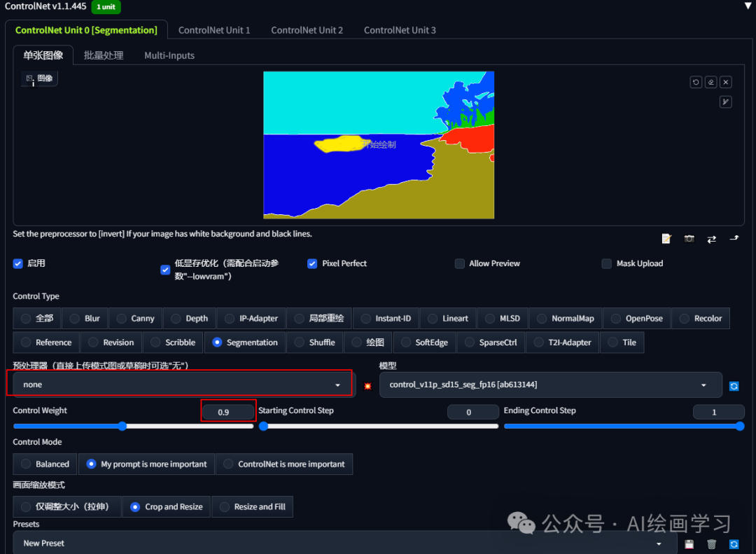Select the T2I-Adapter control type
Viewport: 756px width, 554px height.
point(562,342)
